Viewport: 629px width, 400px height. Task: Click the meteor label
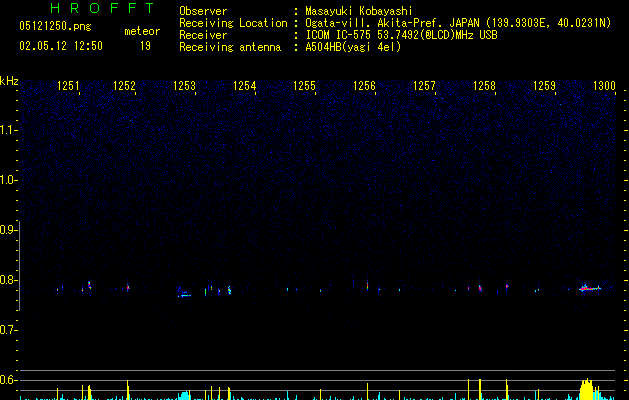(x=142, y=31)
